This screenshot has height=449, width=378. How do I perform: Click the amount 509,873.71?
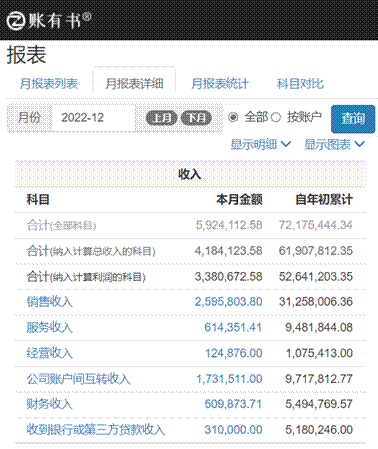(x=233, y=404)
